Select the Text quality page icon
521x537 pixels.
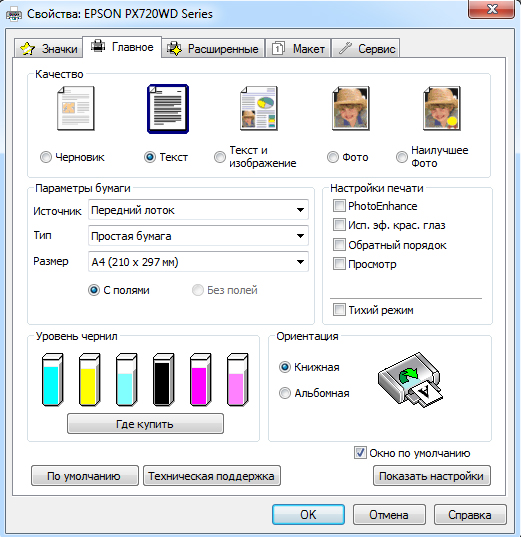(168, 109)
